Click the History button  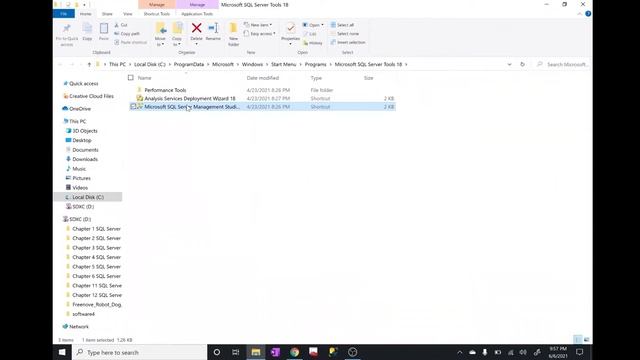pyautogui.click(x=313, y=43)
